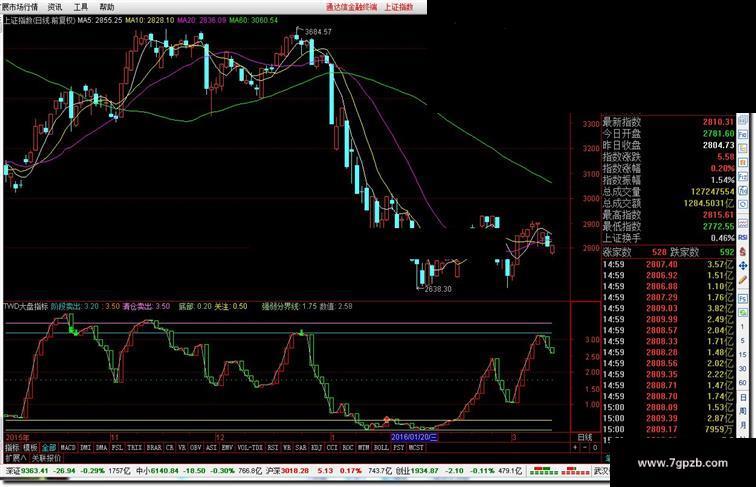Switch to the DMA indicator
The height and width of the screenshot is (487, 756).
click(101, 448)
